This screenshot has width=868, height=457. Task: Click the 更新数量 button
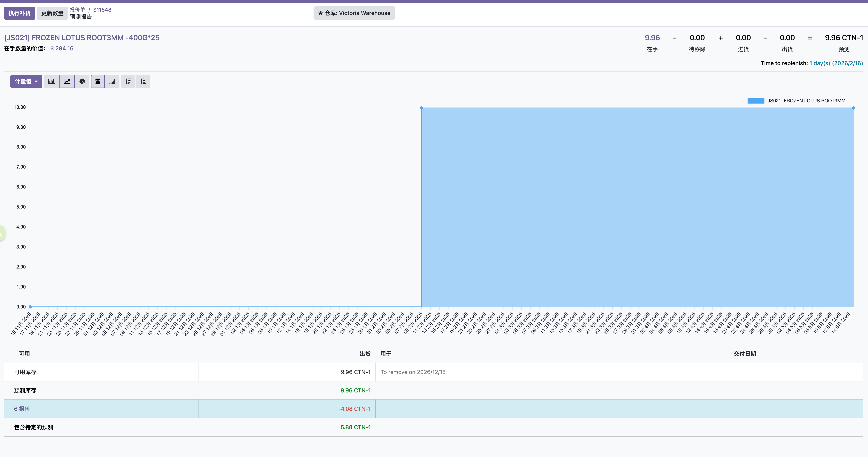[x=52, y=13]
